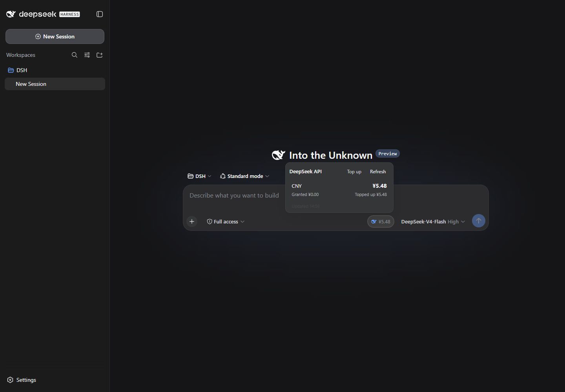Open Settings in the sidebar
Image resolution: width=565 pixels, height=392 pixels.
click(x=22, y=380)
